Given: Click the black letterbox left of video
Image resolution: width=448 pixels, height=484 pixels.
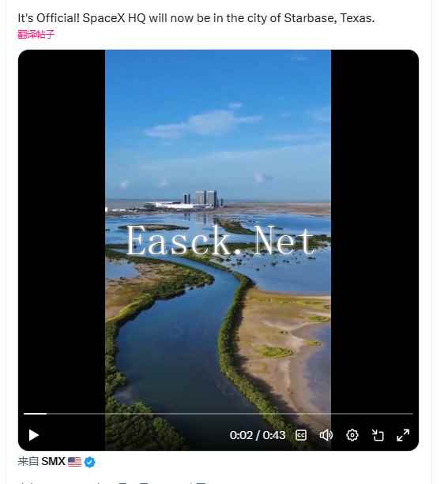Looking at the screenshot, I should click(x=62, y=231).
